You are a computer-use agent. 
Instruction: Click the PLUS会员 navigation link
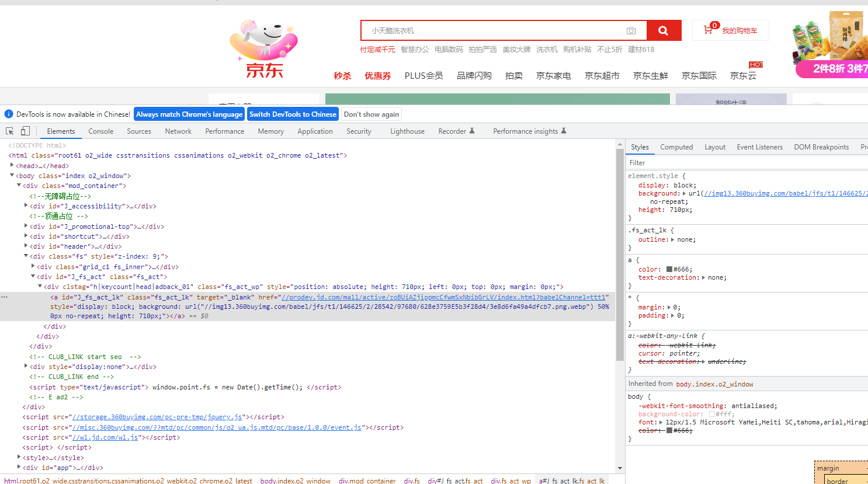click(423, 76)
